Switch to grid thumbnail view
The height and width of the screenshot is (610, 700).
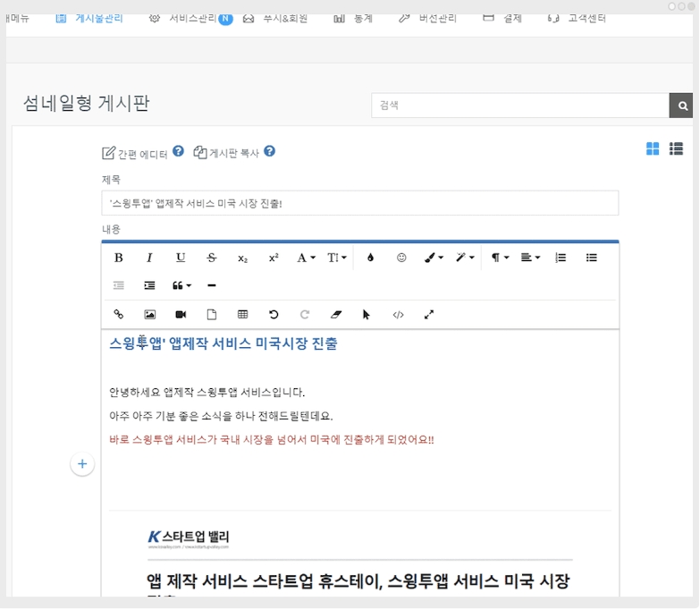(654, 148)
